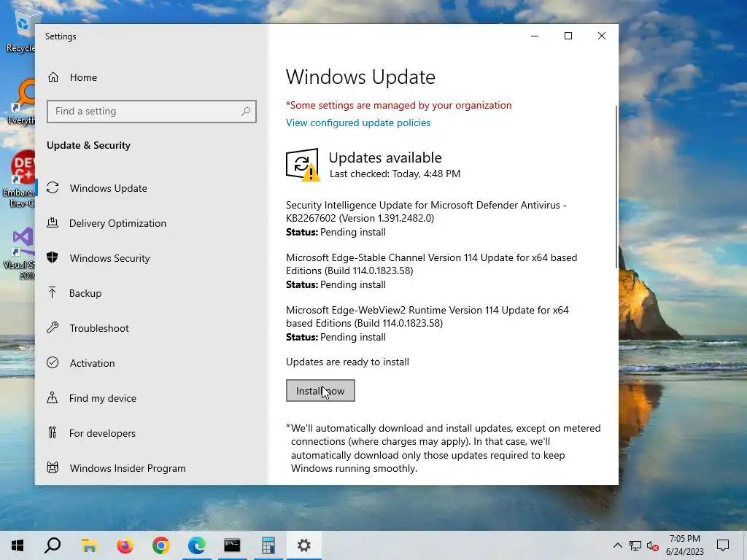Click the Windows Security shield icon
This screenshot has height=560, width=747.
click(53, 257)
